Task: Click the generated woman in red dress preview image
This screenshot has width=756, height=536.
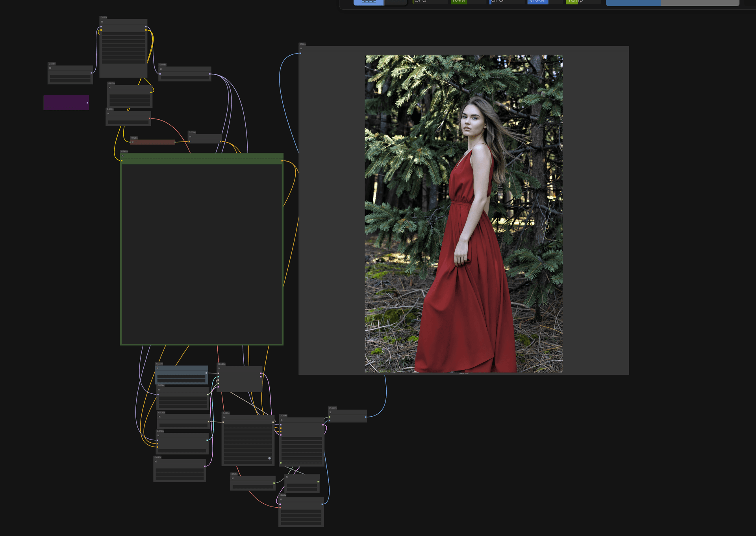Action: pyautogui.click(x=463, y=213)
